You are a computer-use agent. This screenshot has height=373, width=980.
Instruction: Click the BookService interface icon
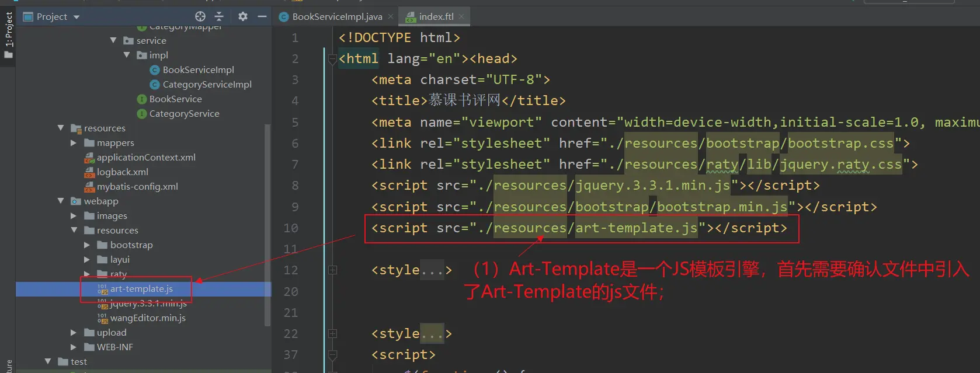pyautogui.click(x=141, y=99)
